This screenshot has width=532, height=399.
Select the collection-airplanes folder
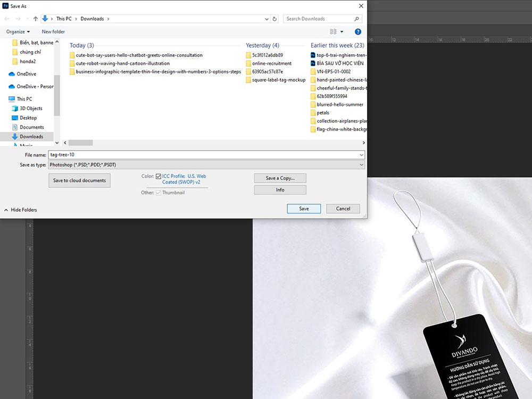click(x=338, y=121)
